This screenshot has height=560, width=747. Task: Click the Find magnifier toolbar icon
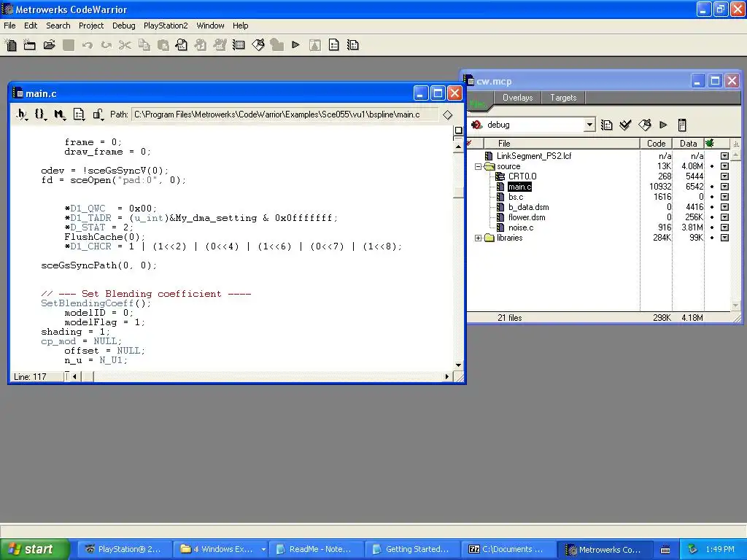click(182, 45)
